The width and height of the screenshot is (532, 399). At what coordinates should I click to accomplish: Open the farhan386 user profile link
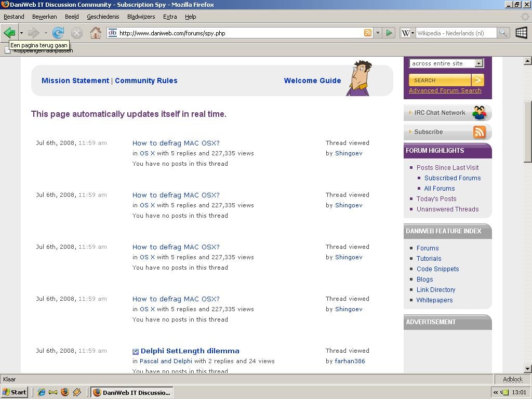[x=350, y=362]
